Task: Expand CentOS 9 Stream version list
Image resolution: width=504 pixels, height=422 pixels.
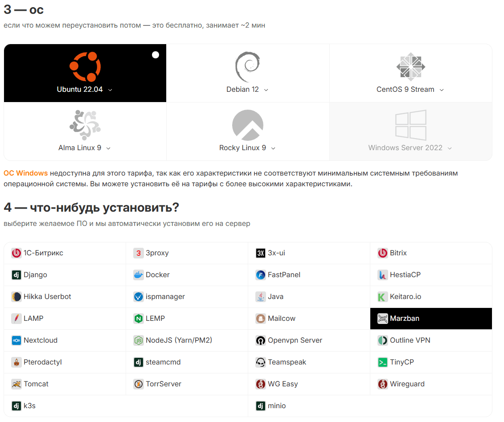Action: pos(442,90)
